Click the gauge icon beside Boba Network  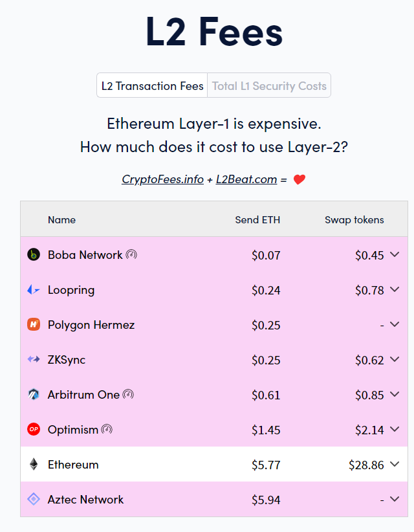131,254
